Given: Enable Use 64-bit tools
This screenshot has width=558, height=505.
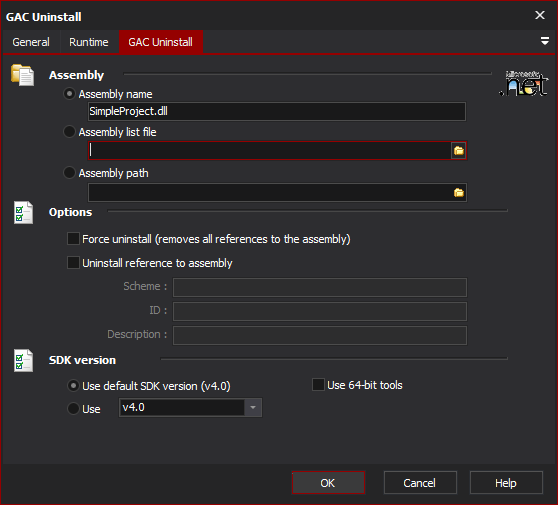Looking at the screenshot, I should click(x=318, y=385).
